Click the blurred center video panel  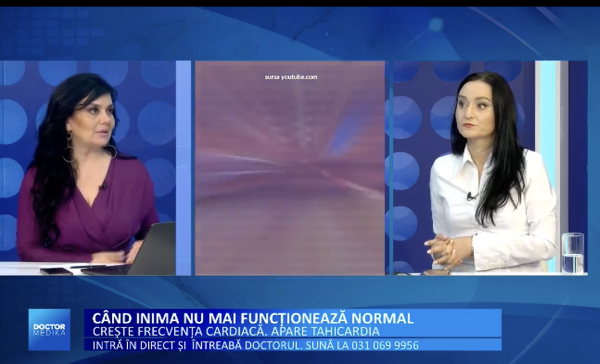tap(290, 168)
